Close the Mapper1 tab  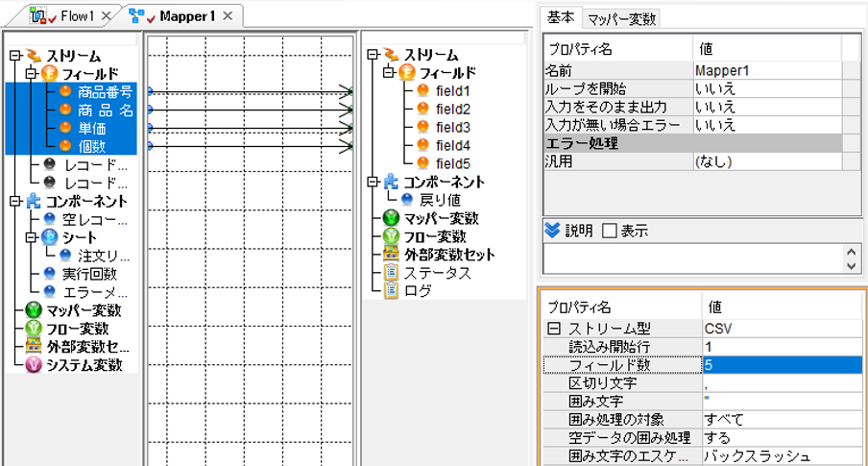(228, 16)
